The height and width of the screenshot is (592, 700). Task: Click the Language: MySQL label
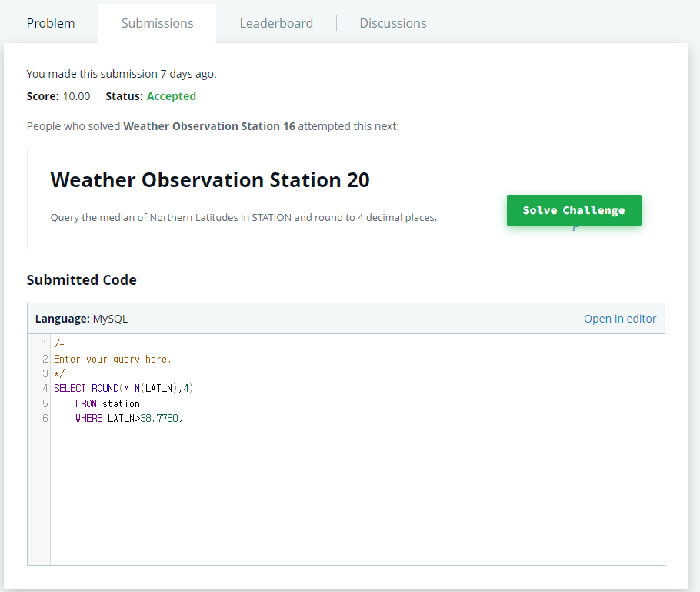click(x=82, y=319)
